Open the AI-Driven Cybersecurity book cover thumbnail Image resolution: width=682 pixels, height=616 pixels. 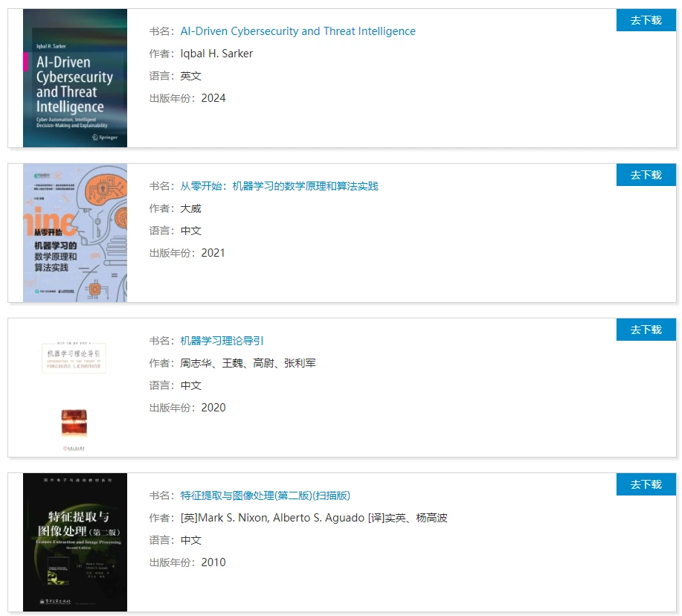pos(74,78)
